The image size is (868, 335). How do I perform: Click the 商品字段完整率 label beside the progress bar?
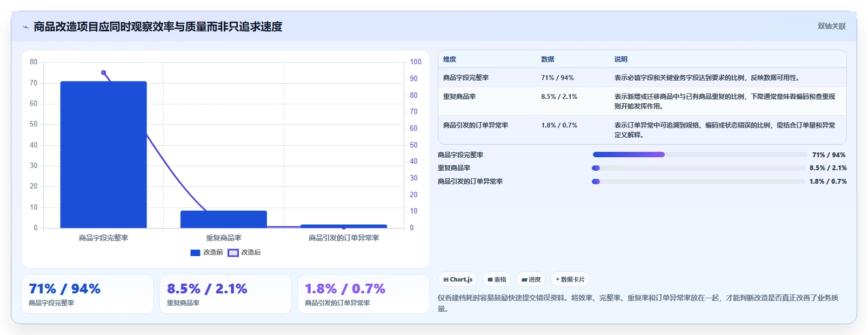click(x=460, y=155)
